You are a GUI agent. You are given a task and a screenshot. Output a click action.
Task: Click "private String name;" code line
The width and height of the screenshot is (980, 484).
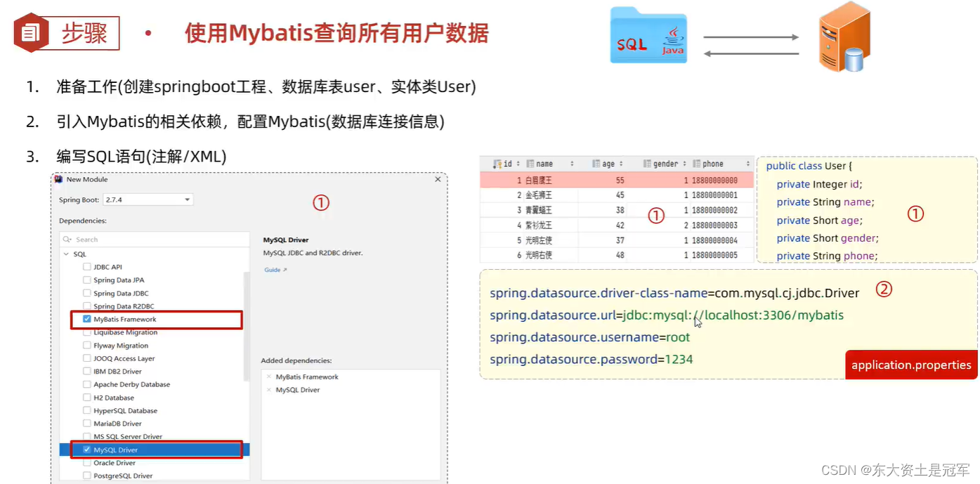pyautogui.click(x=825, y=202)
